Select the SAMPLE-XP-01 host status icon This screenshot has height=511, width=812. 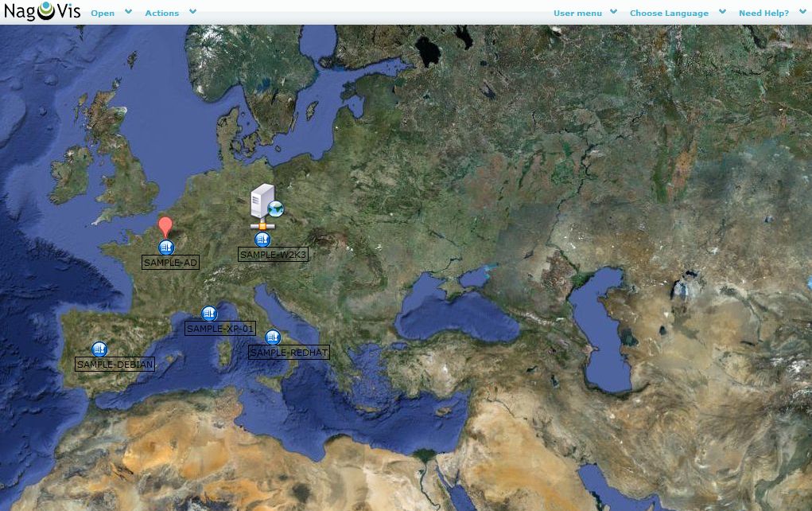209,314
